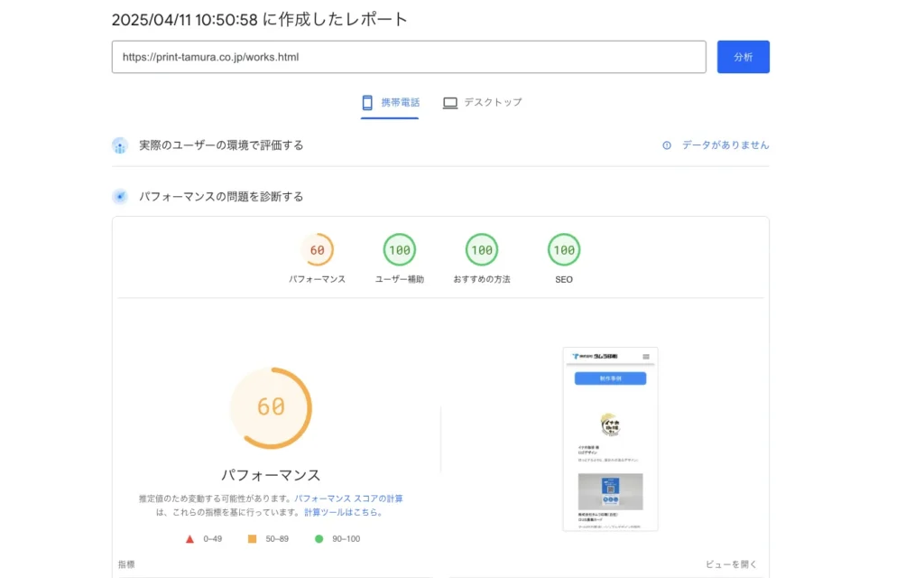Click the データがありません link
The width and height of the screenshot is (924, 578).
[x=725, y=145]
